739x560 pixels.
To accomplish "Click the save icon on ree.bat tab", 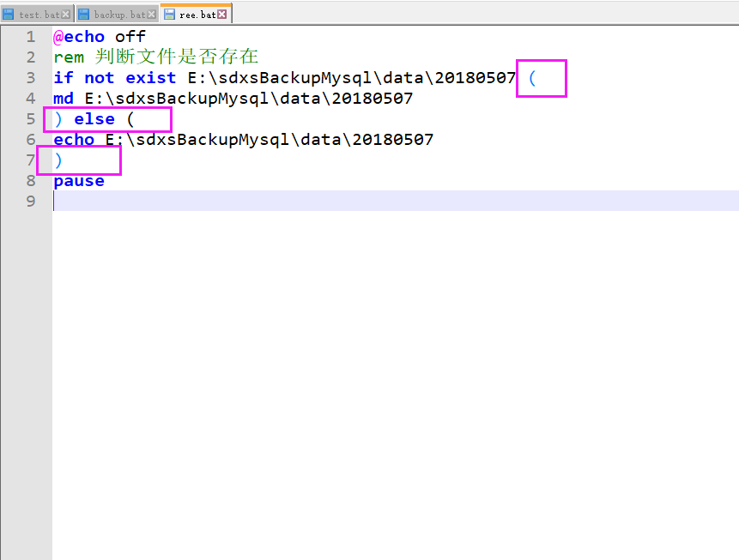I will pyautogui.click(x=169, y=15).
